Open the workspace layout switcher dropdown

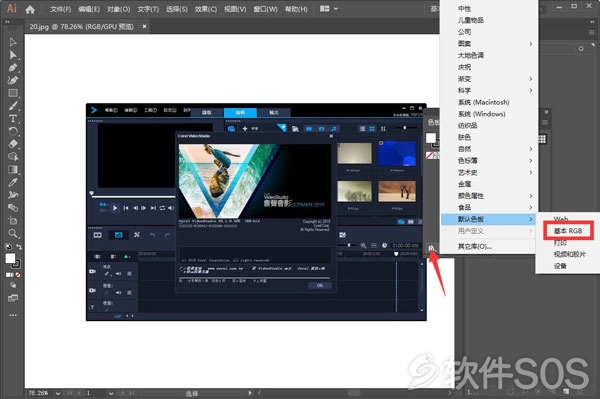pos(329,8)
